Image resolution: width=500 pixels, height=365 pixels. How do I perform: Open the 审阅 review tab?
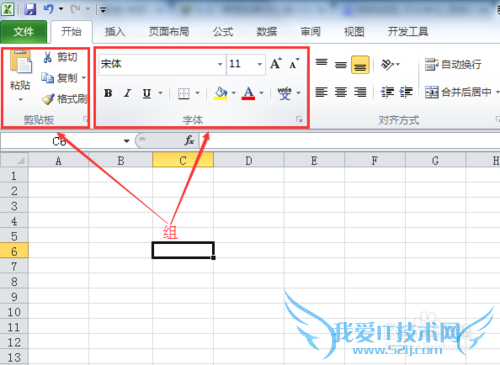(x=311, y=32)
